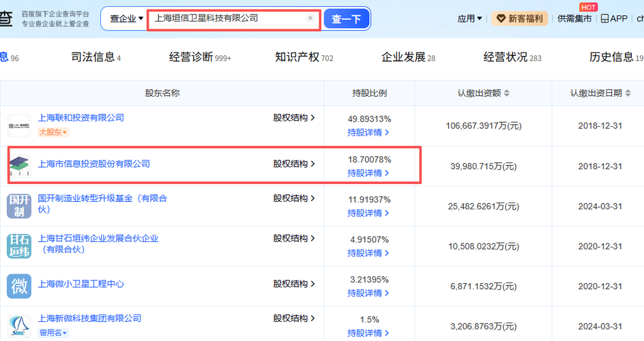Image resolution: width=644 pixels, height=341 pixels.
Task: Open 上海微小卫星工程中心 link
Action: (x=81, y=284)
